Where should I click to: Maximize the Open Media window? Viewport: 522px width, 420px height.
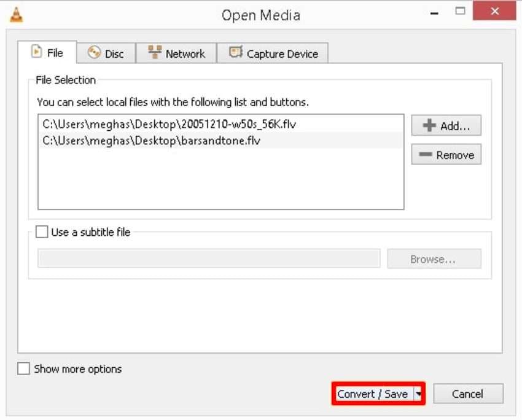[x=460, y=11]
